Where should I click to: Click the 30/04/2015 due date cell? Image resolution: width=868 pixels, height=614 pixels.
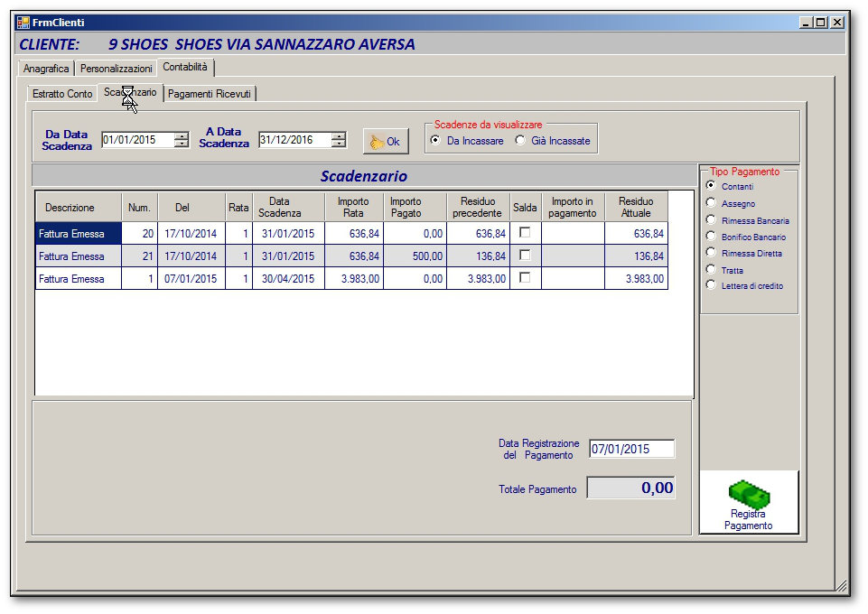tap(288, 279)
